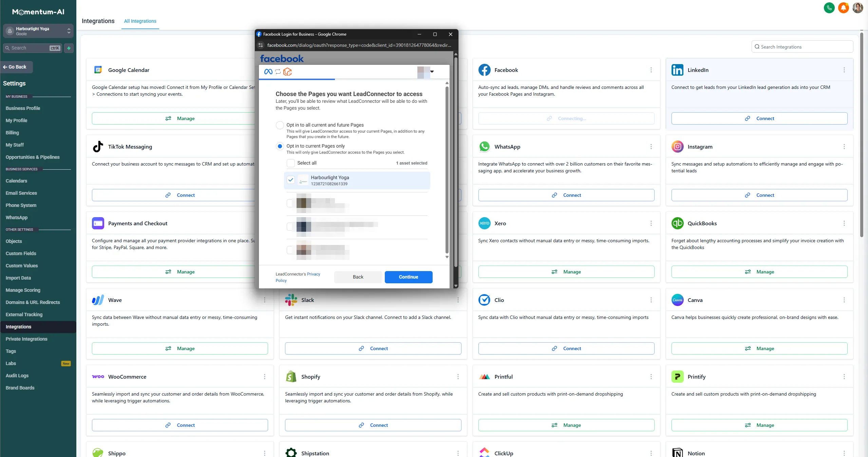Click the LinkedIn logo icon
The height and width of the screenshot is (457, 868).
click(677, 70)
